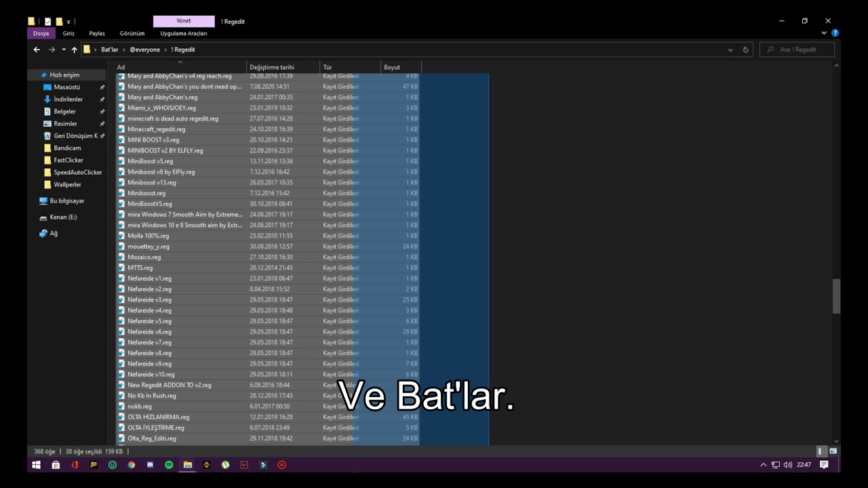Viewport: 868px width, 488px height.
Task: Click the reg icon of Olta_Reg_Editi.reg
Action: [x=121, y=439]
